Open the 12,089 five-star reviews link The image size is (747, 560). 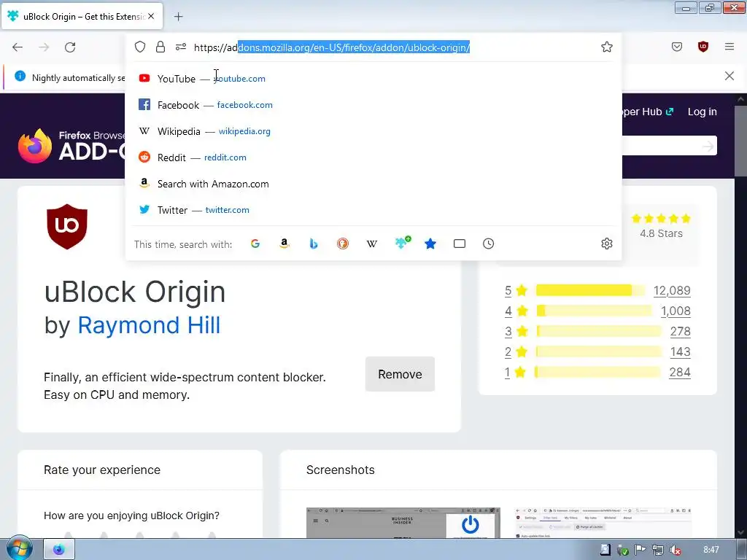[672, 290]
